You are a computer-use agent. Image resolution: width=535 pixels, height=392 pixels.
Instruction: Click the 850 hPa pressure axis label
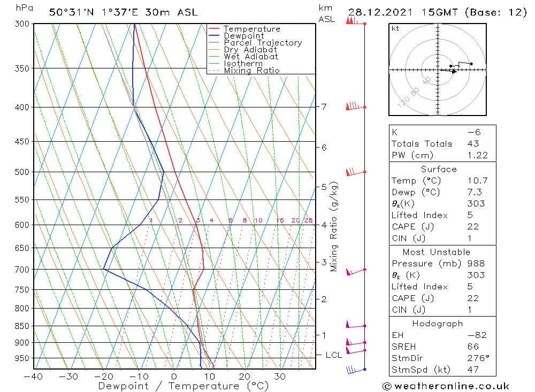tap(22, 326)
